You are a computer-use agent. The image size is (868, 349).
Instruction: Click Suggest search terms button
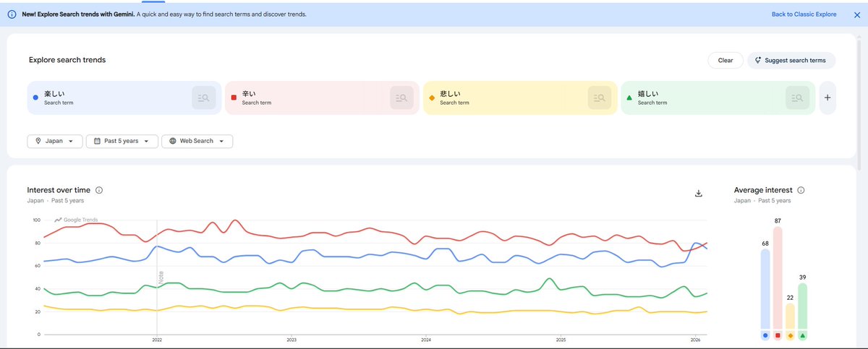coord(791,61)
